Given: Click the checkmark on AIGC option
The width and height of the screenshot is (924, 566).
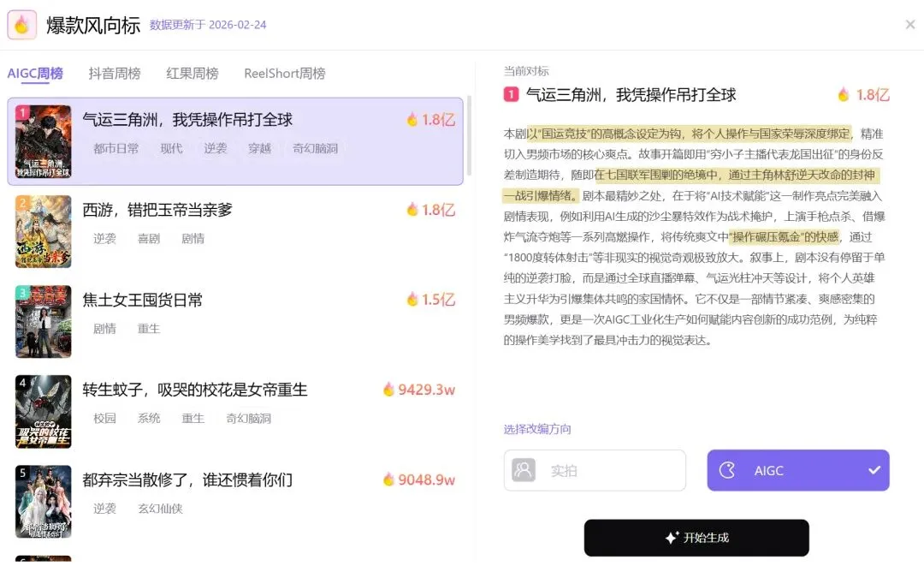Looking at the screenshot, I should [x=874, y=470].
